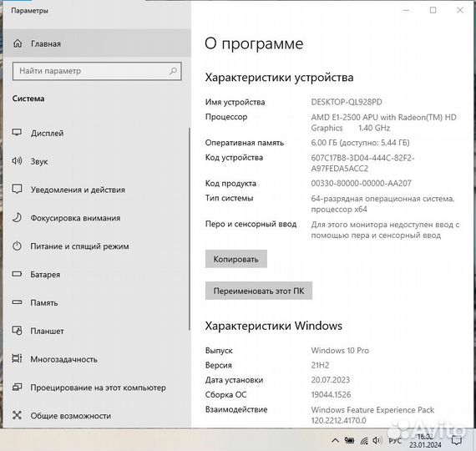Maximize the Параметры window
This screenshot has height=451, width=476.
(433, 10)
